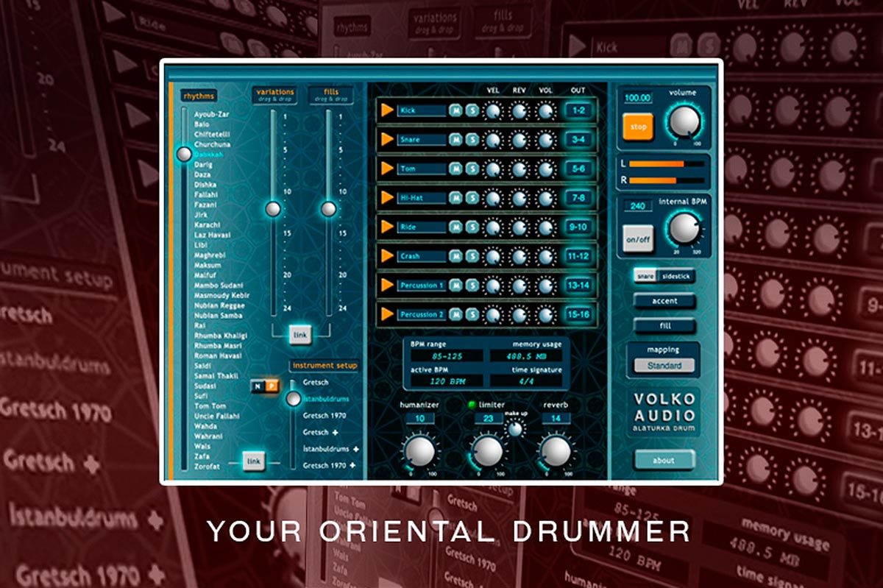The height and width of the screenshot is (588, 883).
Task: Click the Hi-Hat VOL knob
Action: (545, 198)
